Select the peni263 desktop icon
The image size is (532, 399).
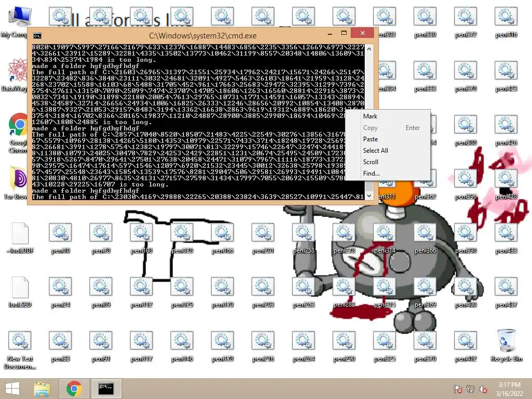point(303,292)
